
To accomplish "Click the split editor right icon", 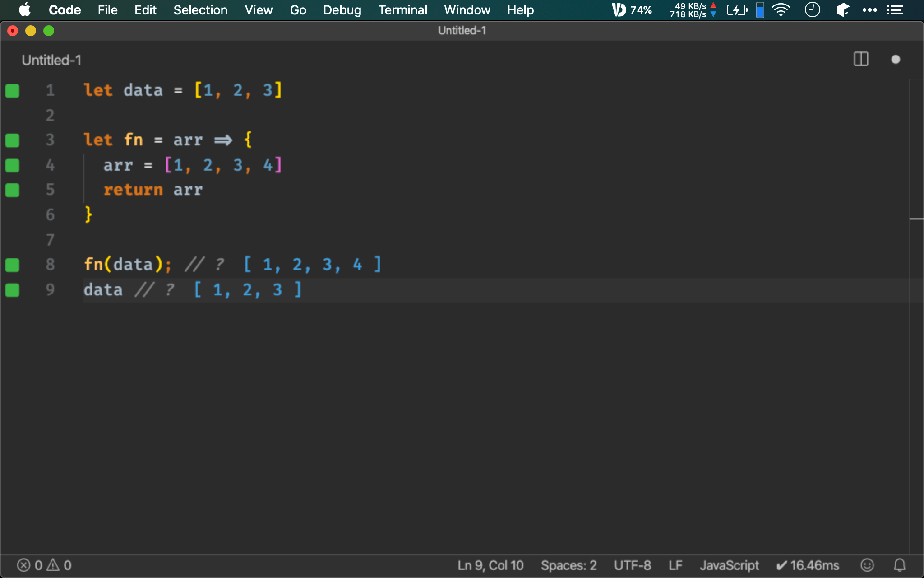I will point(861,59).
